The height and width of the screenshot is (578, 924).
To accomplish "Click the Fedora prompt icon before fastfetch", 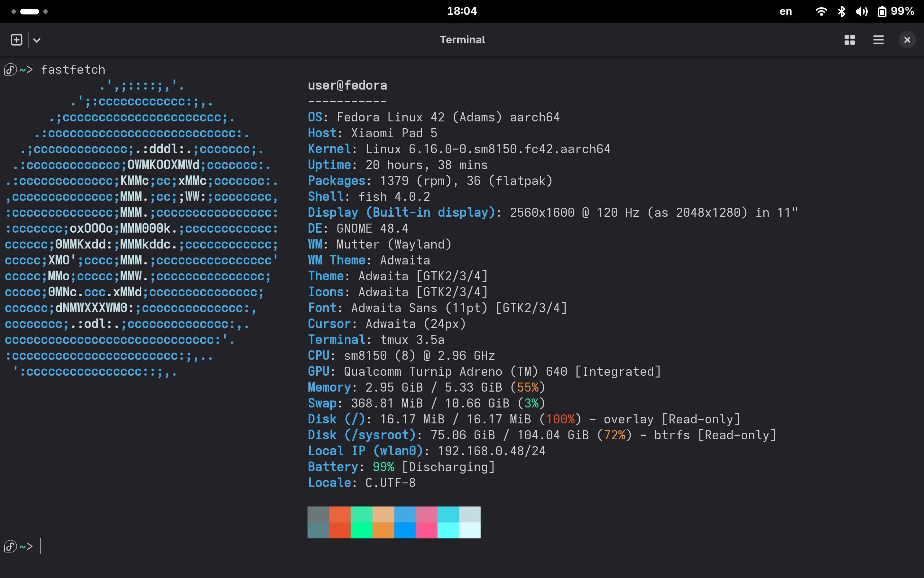I will click(10, 70).
